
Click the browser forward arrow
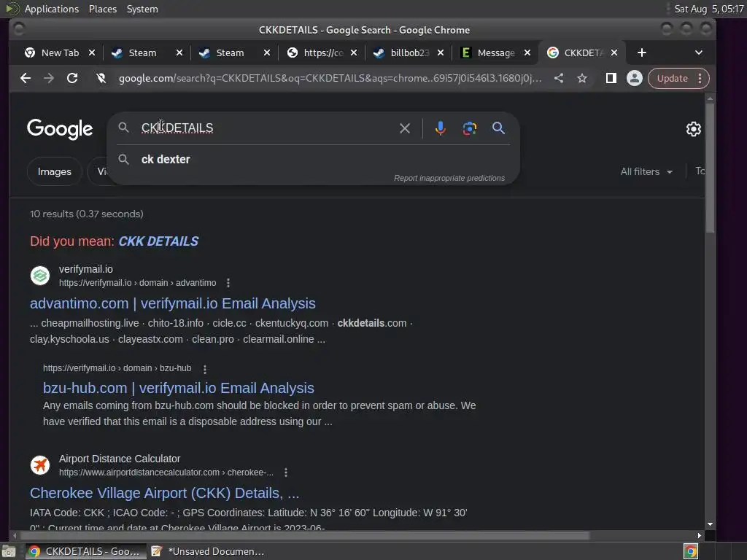(49, 78)
